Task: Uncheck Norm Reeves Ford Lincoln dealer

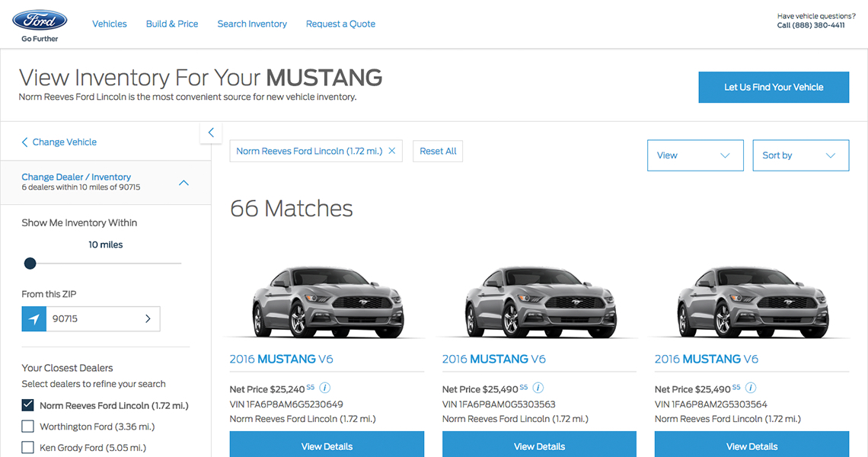Action: point(28,405)
